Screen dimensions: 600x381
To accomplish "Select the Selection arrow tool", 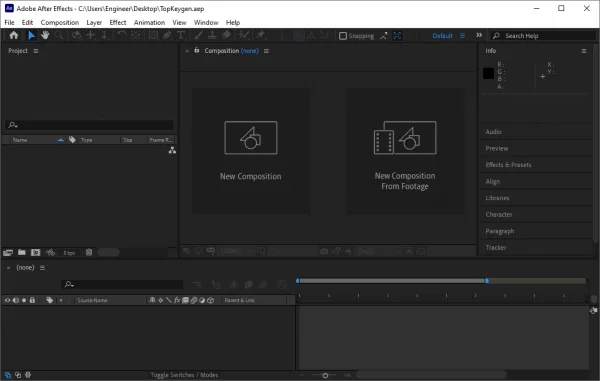I will 31,36.
